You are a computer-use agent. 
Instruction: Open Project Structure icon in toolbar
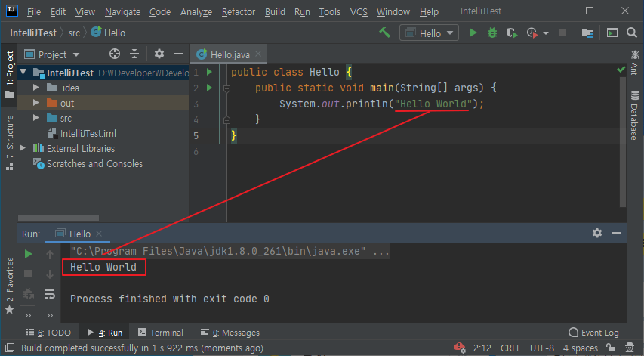tap(587, 33)
